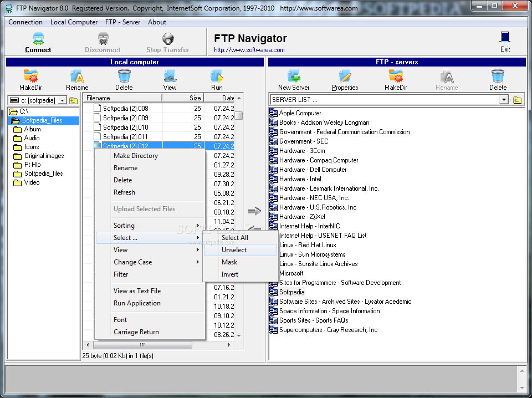Choose Invert in the submenu

pos(240,274)
